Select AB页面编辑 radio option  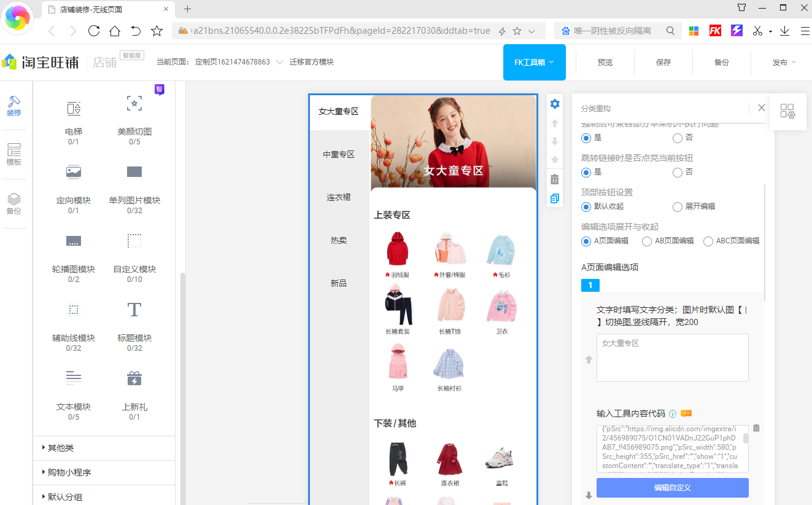click(x=646, y=241)
